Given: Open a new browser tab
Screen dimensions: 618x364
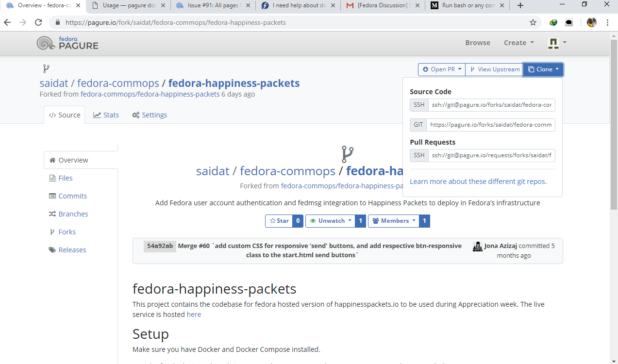Looking at the screenshot, I should pos(520,5).
